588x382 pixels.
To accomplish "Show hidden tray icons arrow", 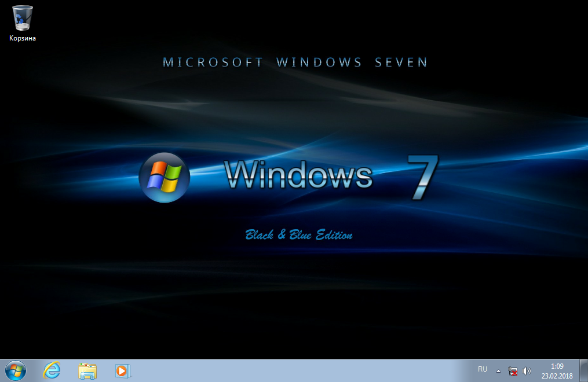I will (x=498, y=371).
